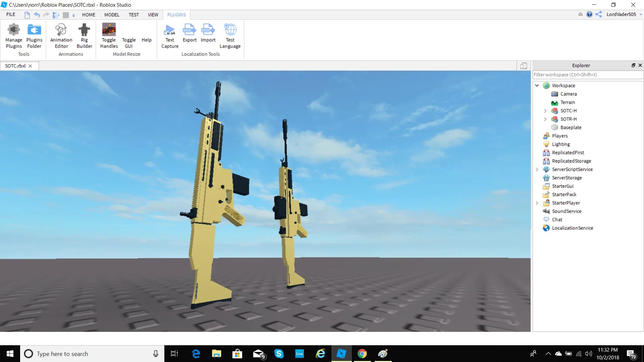Open the TEST ribbon tab
This screenshot has height=362, width=644.
coord(134,15)
